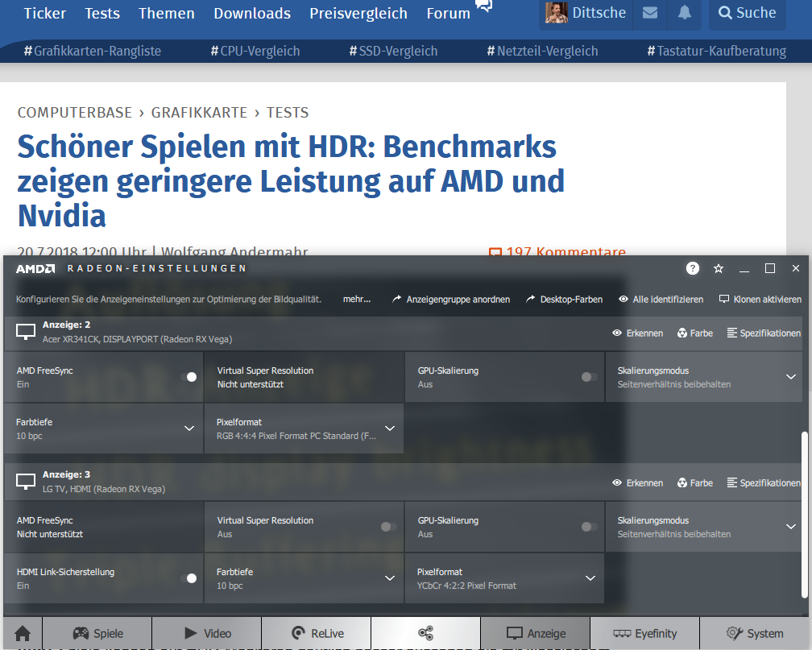Click COMPUTERBASE breadcrumb
Screen dimensions: 812x650
[75, 113]
